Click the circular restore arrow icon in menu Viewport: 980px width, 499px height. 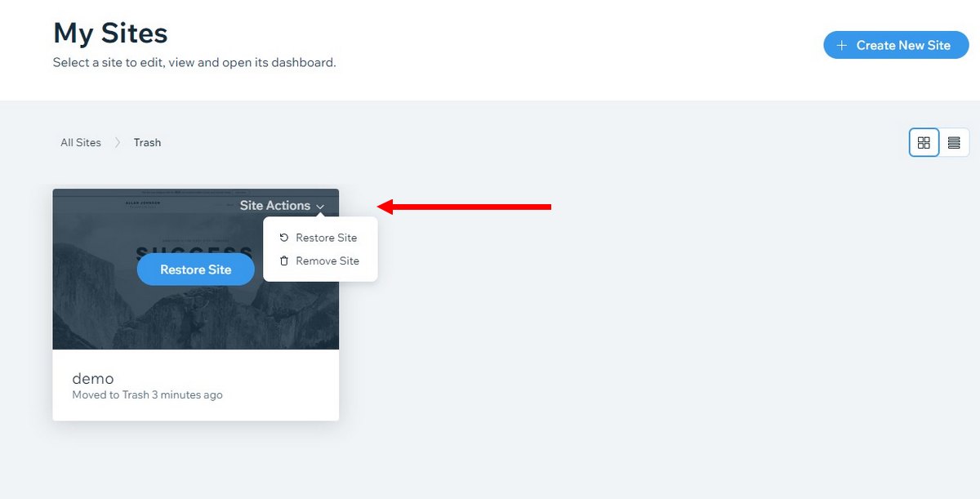(x=284, y=238)
